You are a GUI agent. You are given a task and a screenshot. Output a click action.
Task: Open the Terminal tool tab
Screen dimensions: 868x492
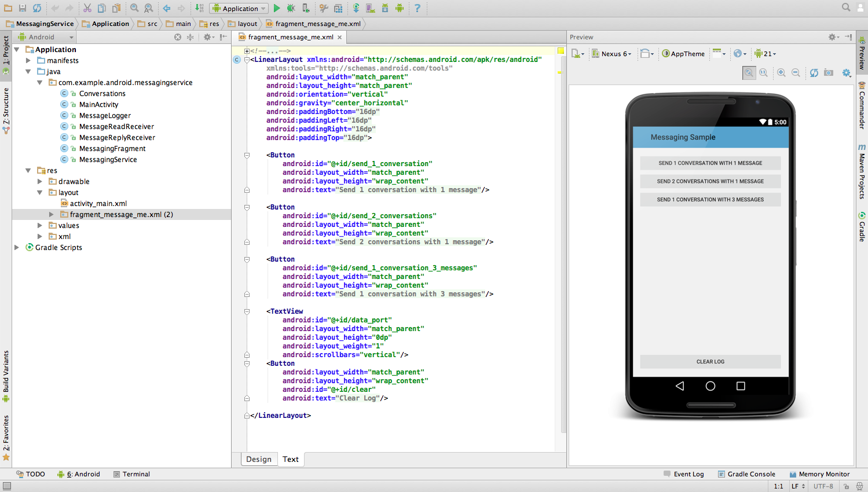pos(131,474)
